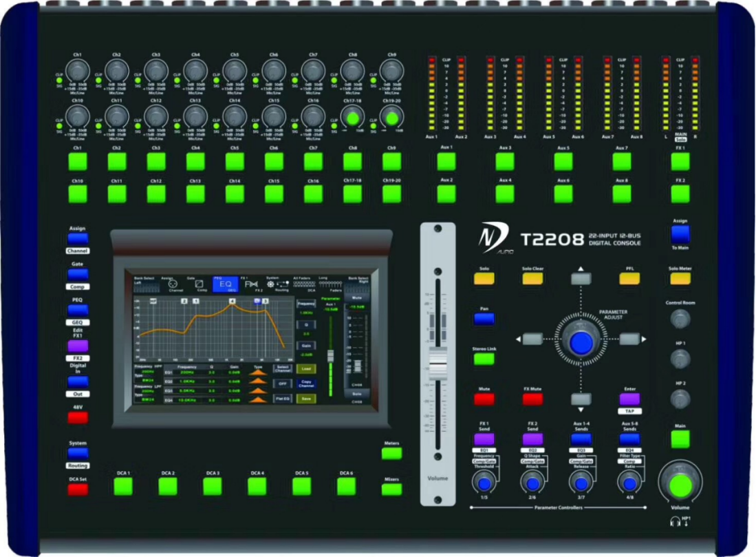Tap the Load button on the touchscreen

(306, 369)
